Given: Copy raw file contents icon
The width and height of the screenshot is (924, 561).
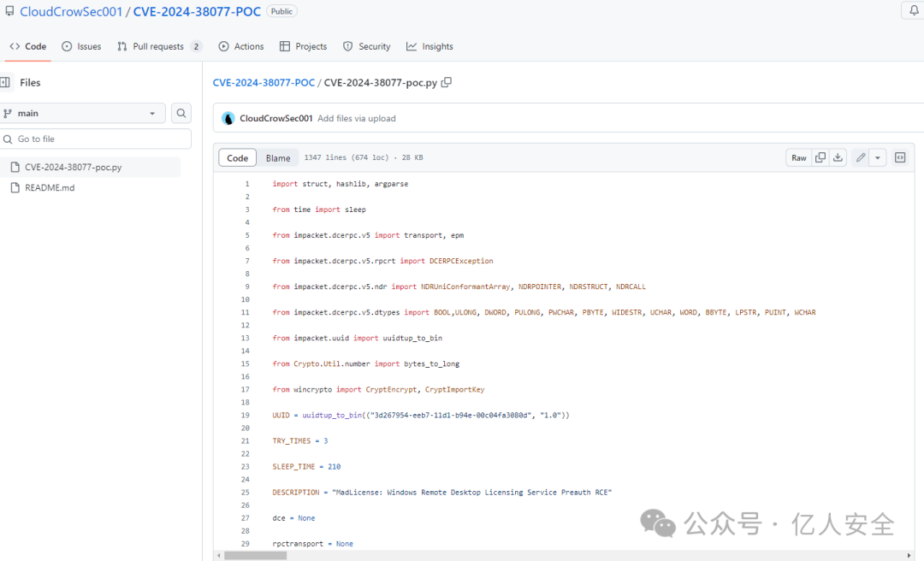Looking at the screenshot, I should (x=820, y=157).
